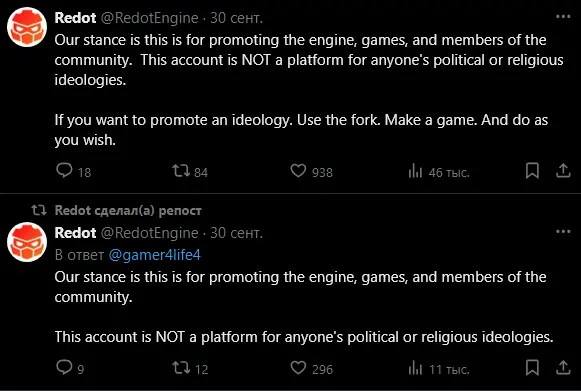The width and height of the screenshot is (581, 391).
Task: Open the @RedotEngine handle on first tweet
Action: (150, 18)
